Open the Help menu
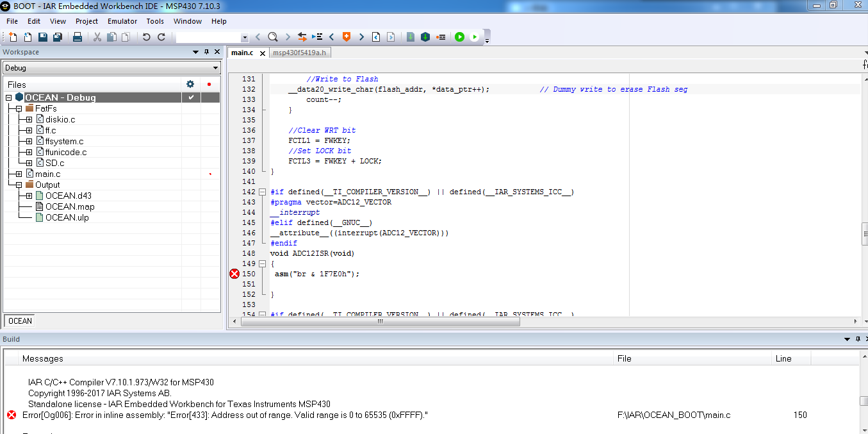This screenshot has width=868, height=434. pyautogui.click(x=219, y=21)
